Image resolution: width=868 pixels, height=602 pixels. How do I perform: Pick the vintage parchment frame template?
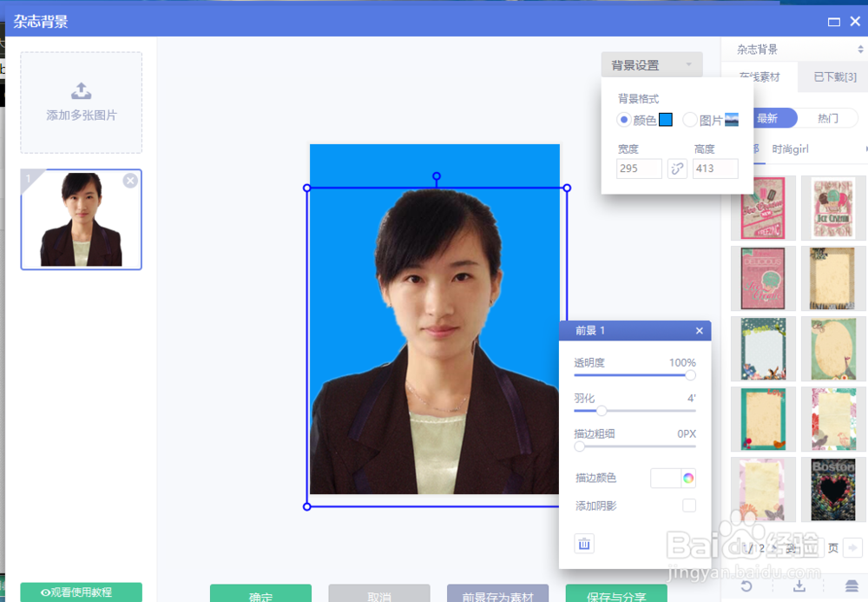tap(833, 278)
